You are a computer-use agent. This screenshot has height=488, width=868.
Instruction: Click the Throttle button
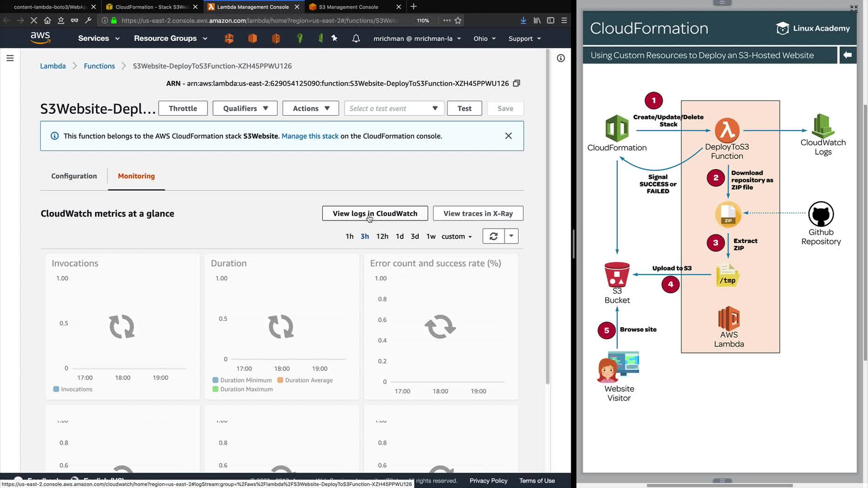[x=183, y=108]
